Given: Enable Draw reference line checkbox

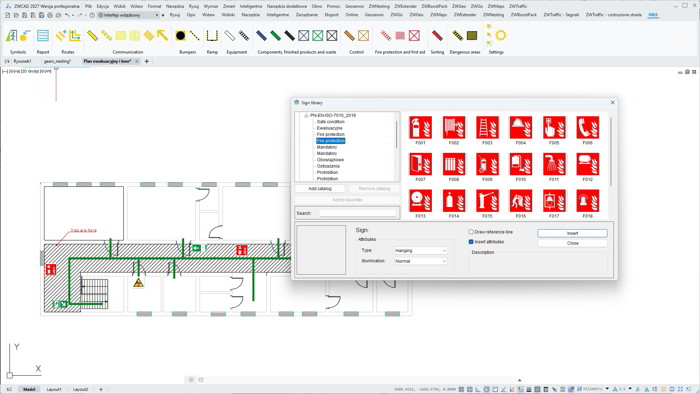Looking at the screenshot, I should coord(471,232).
